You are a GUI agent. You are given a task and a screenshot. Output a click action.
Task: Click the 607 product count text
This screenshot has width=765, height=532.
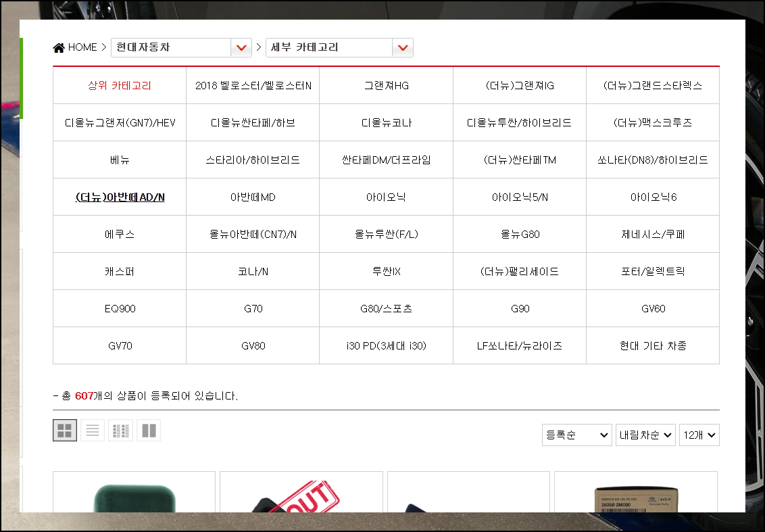click(x=84, y=396)
